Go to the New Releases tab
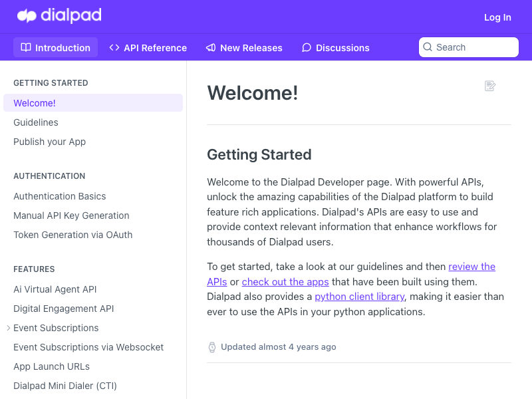Viewport: 532px width, 399px height. [x=244, y=47]
